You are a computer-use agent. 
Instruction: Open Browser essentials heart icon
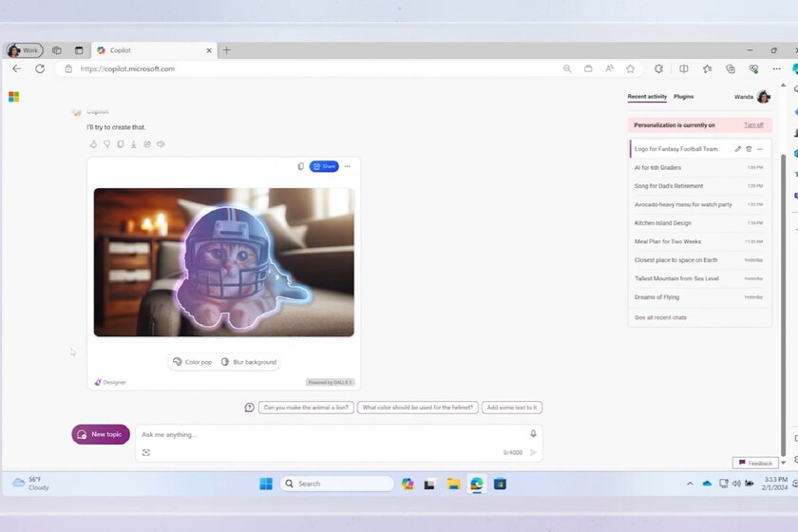[753, 68]
